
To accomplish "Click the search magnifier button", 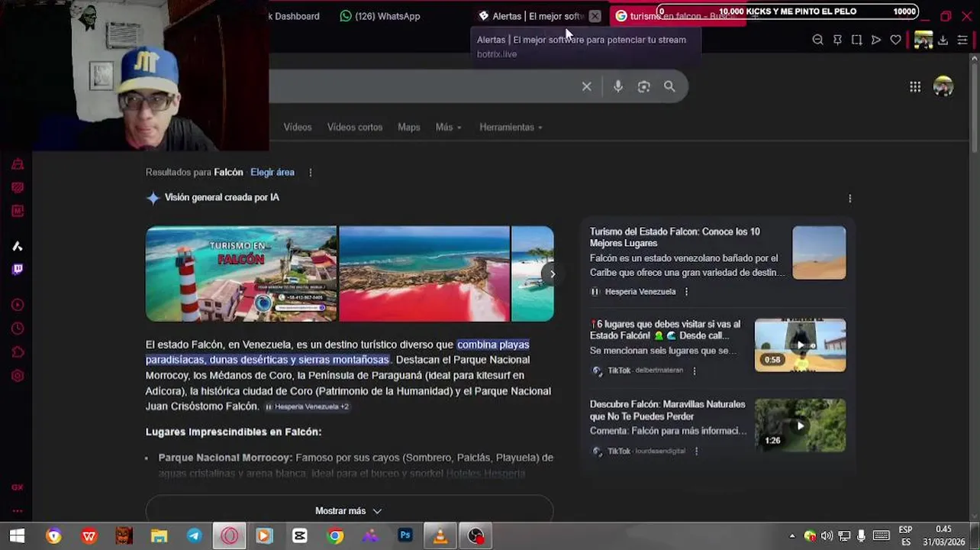I will [x=669, y=86].
